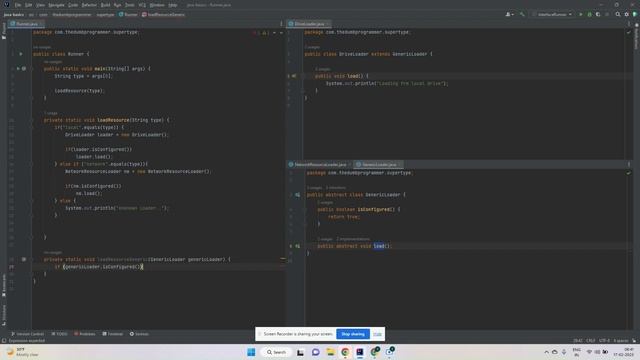Open Chrome from taskbar
Screen dimensions: 640x360
[345, 352]
